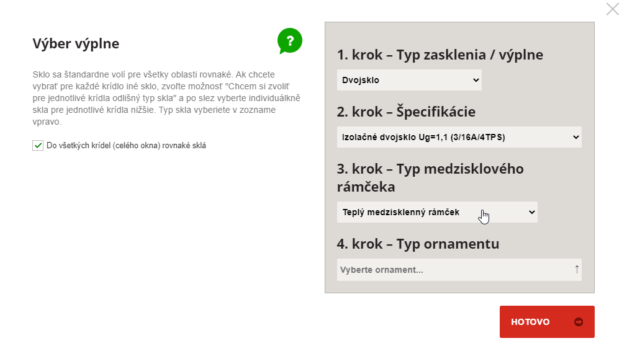The image size is (627, 364).
Task: Click the up arrow in the ornament field
Action: (x=576, y=269)
